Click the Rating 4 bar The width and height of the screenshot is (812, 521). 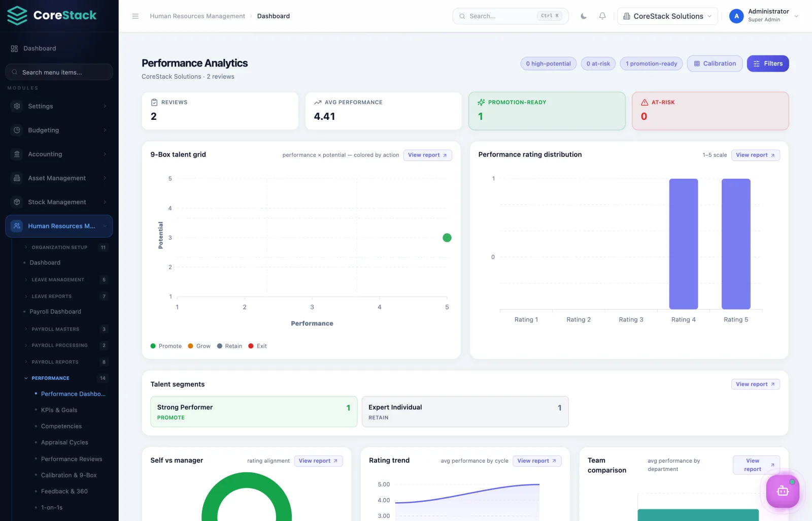click(683, 244)
